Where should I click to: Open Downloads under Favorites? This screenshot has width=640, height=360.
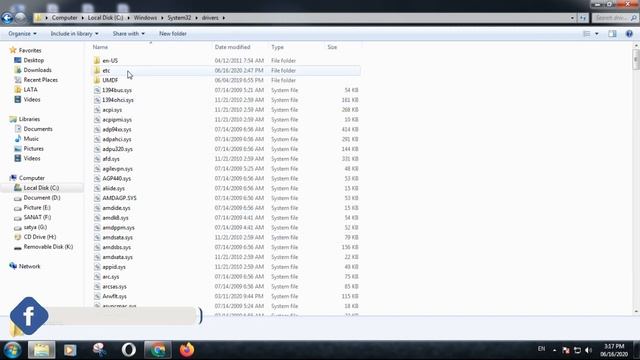[x=37, y=70]
